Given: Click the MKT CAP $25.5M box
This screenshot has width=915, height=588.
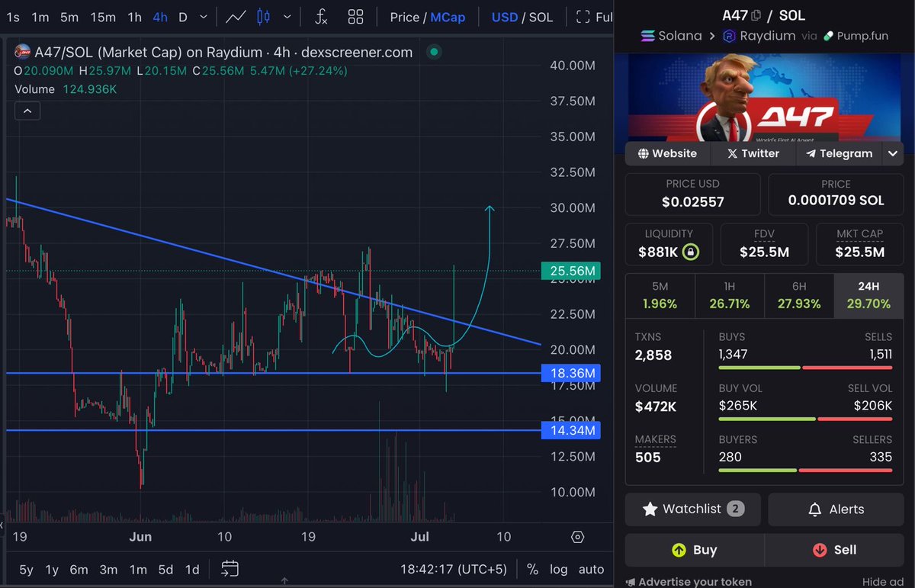Looking at the screenshot, I should (x=859, y=244).
